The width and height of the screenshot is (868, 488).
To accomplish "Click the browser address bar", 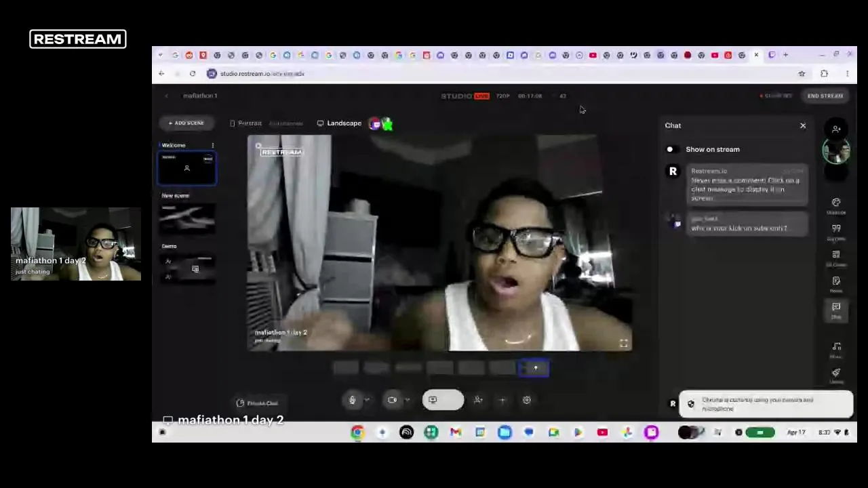I will tap(498, 73).
